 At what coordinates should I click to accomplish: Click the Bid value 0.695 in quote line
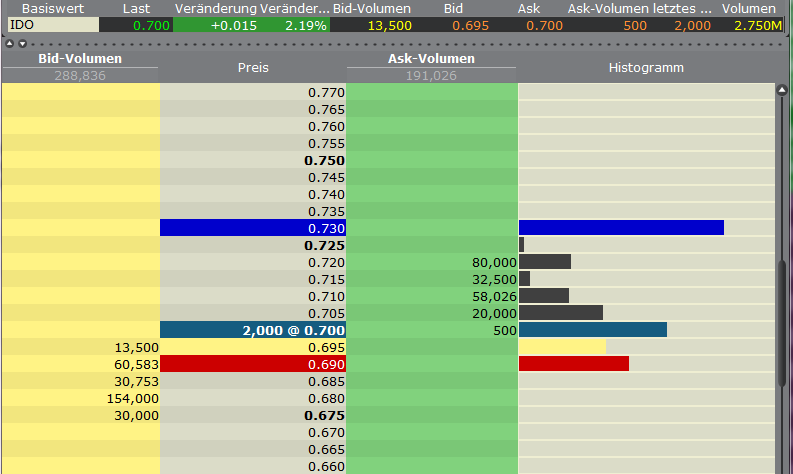470,25
